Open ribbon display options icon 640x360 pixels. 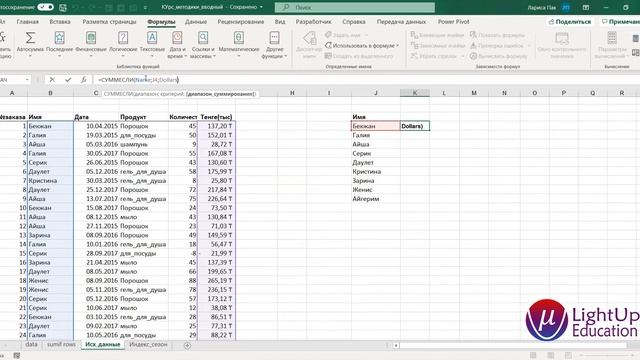pos(586,7)
